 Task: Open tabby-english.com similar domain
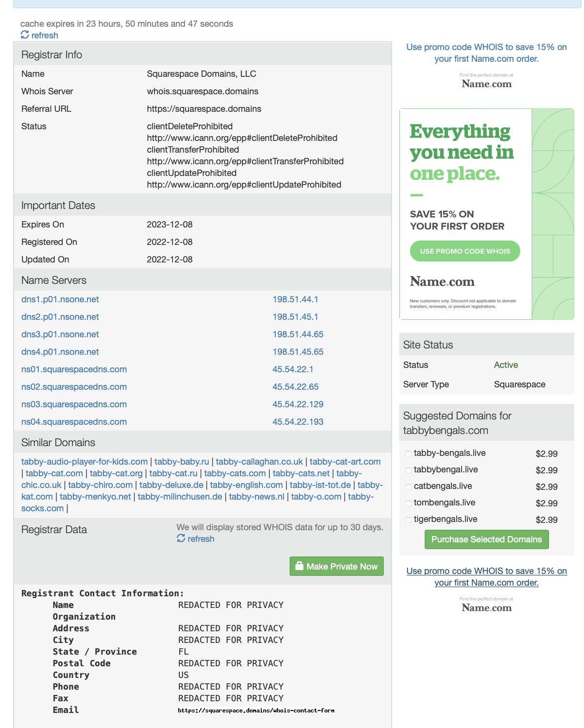(x=246, y=485)
